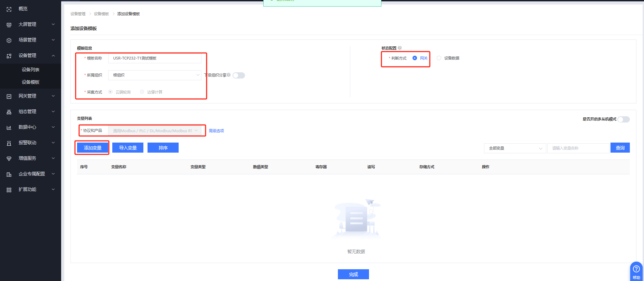Open the 帮助 help bubble icon

click(636, 269)
